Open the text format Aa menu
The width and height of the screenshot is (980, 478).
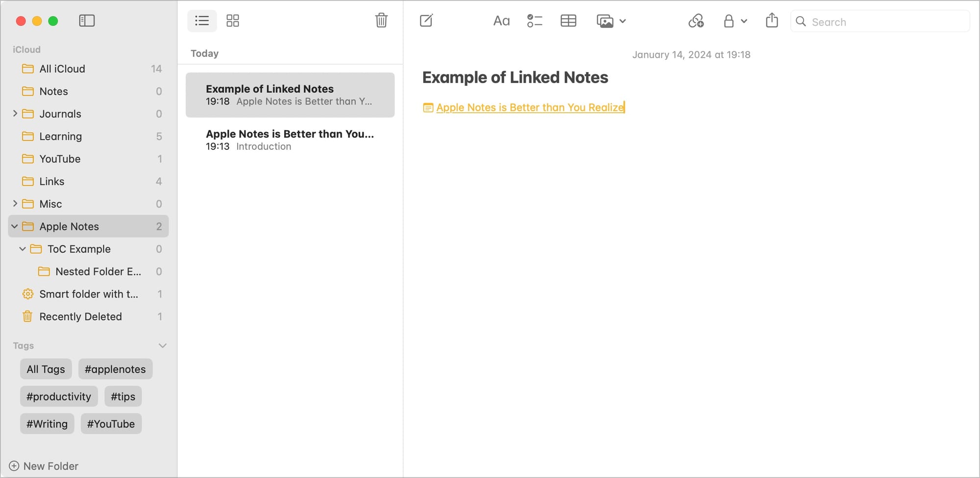click(501, 21)
